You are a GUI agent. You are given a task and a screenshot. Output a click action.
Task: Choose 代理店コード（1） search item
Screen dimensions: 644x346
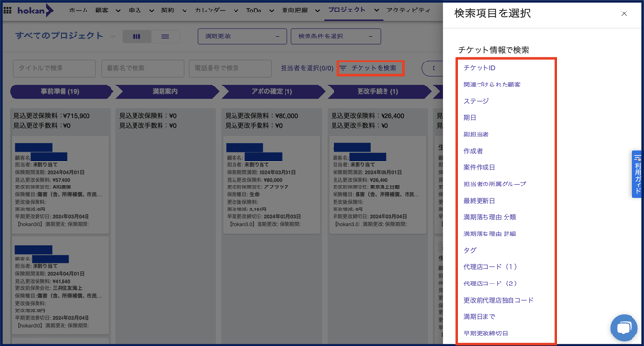pyautogui.click(x=490, y=267)
